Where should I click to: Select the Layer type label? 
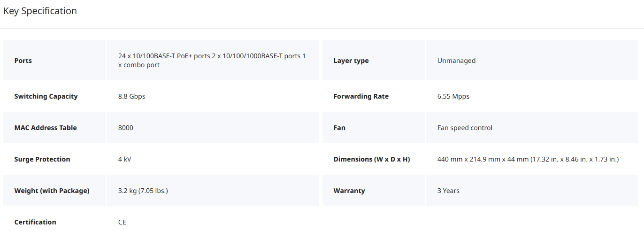[351, 61]
